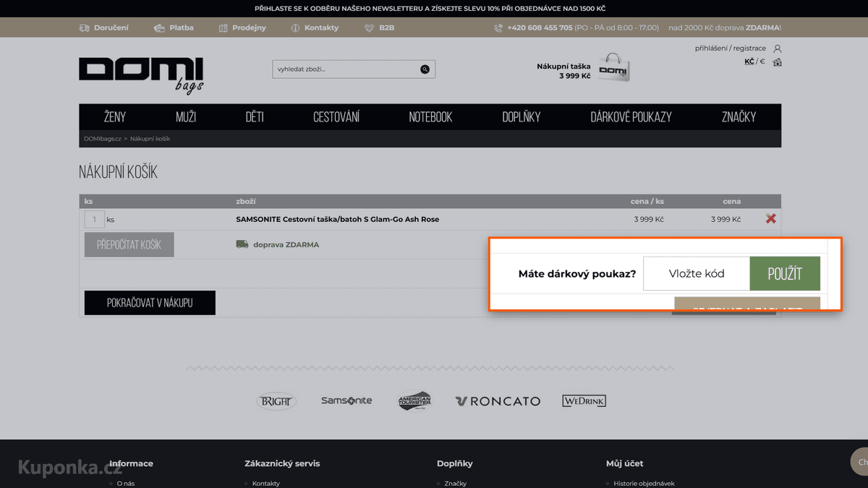Click the Bright brand logo
This screenshot has height=488, width=868.
tap(276, 401)
